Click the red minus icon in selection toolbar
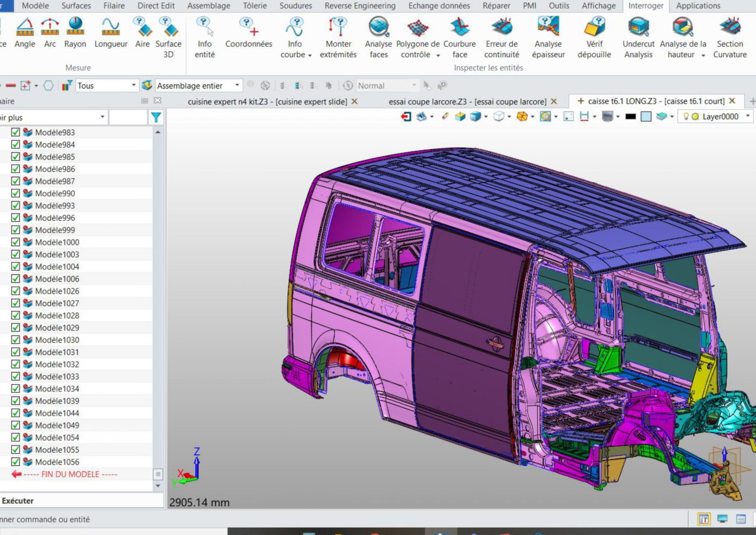 pyautogui.click(x=10, y=86)
